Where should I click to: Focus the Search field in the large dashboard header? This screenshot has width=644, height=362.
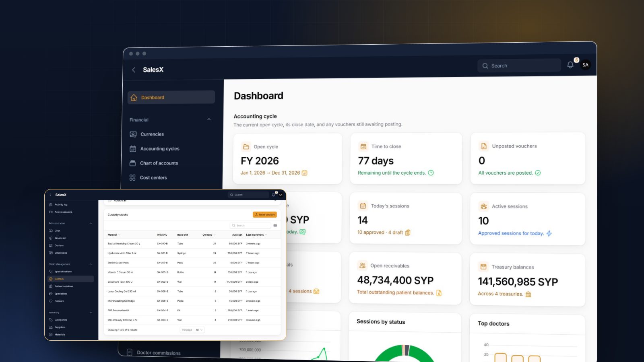coord(519,66)
